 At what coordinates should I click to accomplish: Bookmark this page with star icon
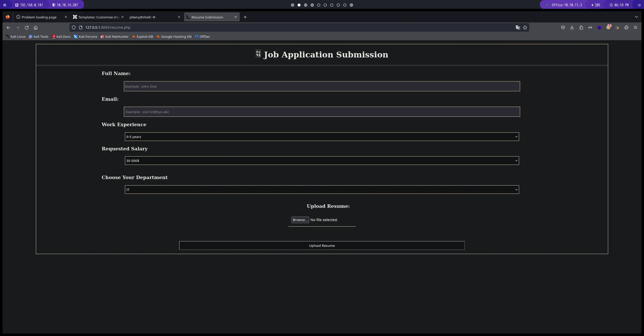tap(525, 27)
